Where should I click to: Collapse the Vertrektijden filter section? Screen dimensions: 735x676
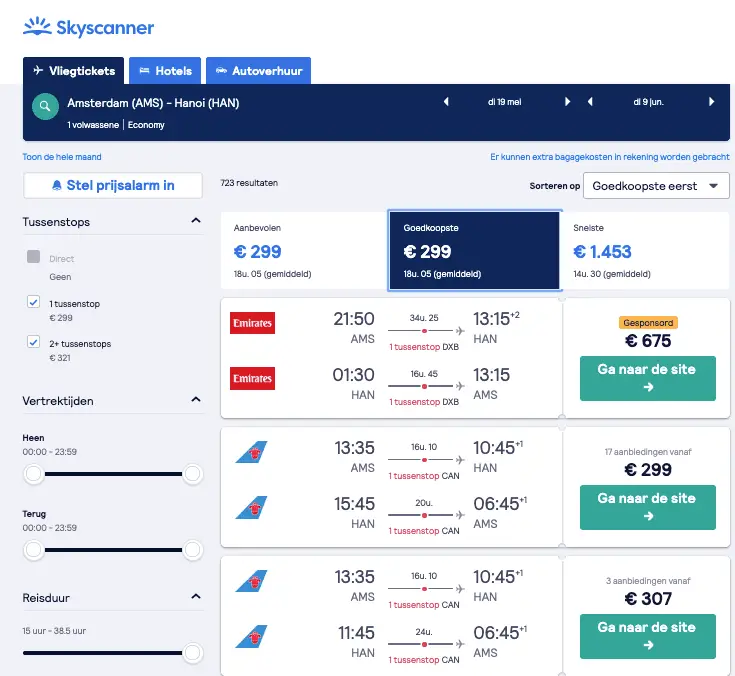click(196, 399)
